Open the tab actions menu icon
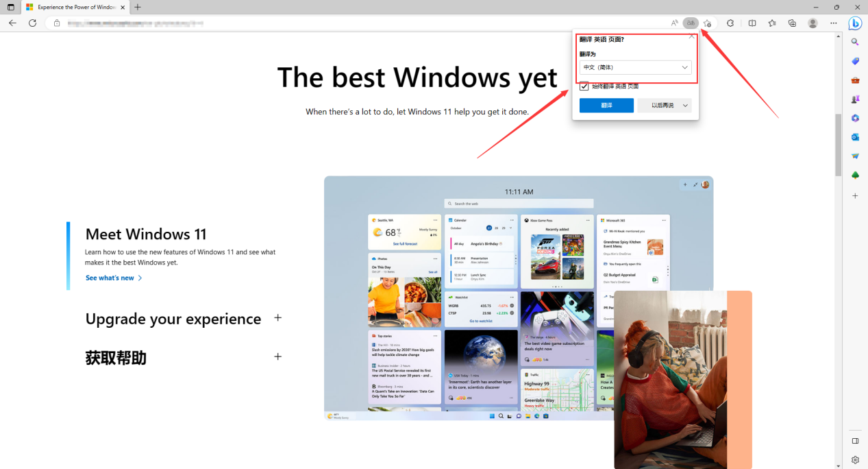This screenshot has height=469, width=868. [x=10, y=7]
